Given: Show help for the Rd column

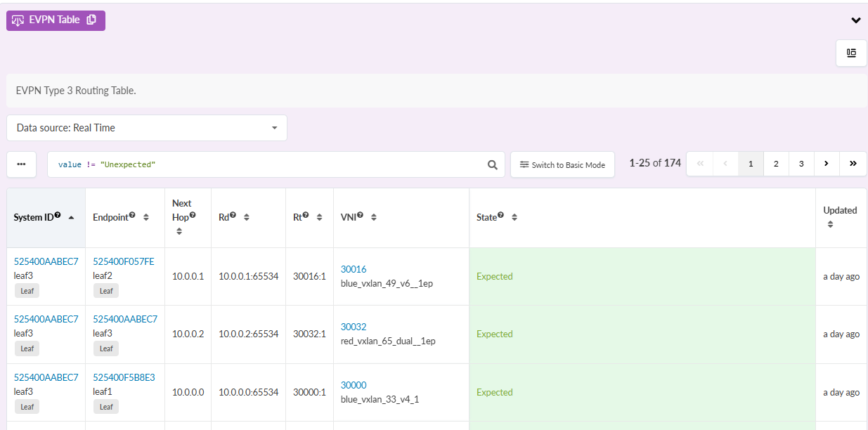Looking at the screenshot, I should (233, 216).
